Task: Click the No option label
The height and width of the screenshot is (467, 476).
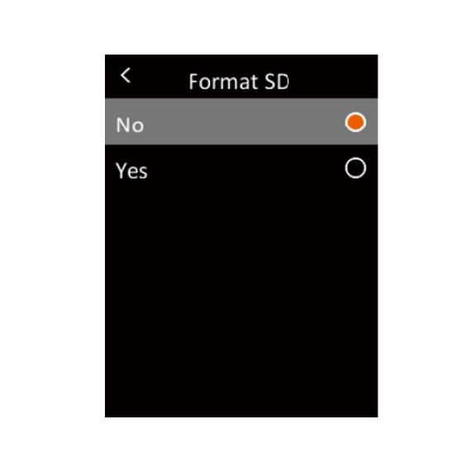Action: 130,125
